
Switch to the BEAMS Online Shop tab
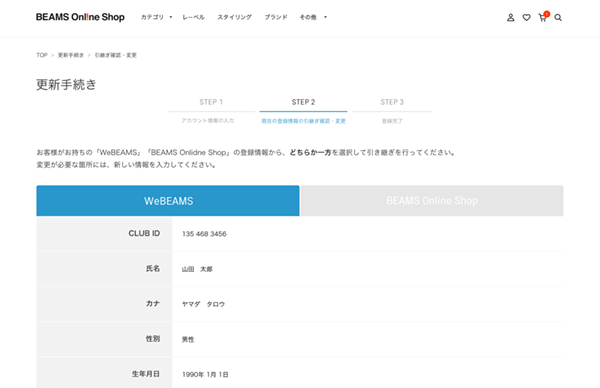tap(432, 201)
